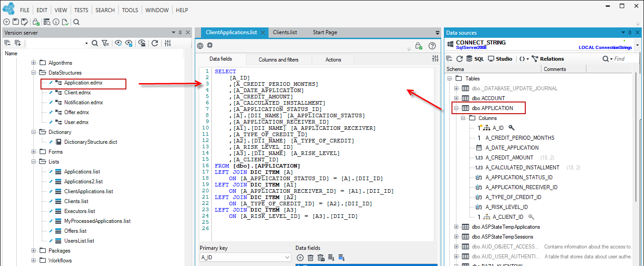Viewport: 644px width, 266px height.
Task: Expand the Algorithms folder
Action: tap(34, 63)
